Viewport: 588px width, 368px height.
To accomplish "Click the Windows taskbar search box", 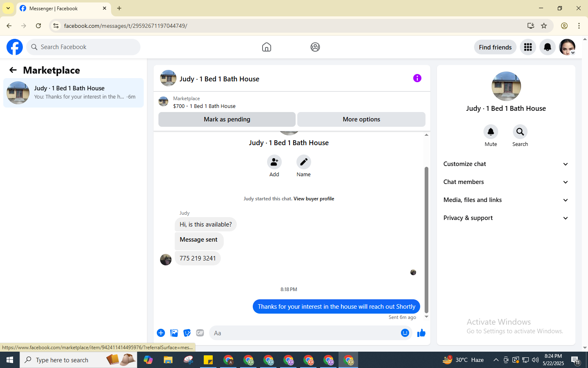I will 78,360.
